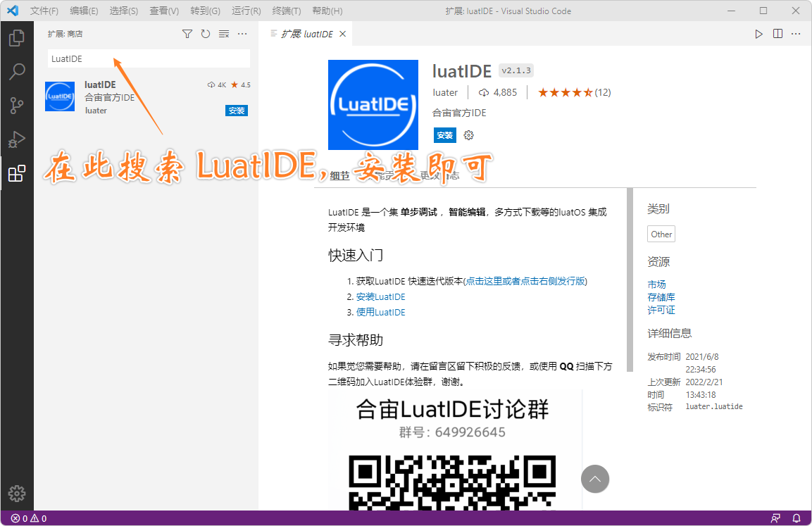This screenshot has height=526, width=812.
Task: Open the 编辑(E) menu
Action: coord(84,11)
